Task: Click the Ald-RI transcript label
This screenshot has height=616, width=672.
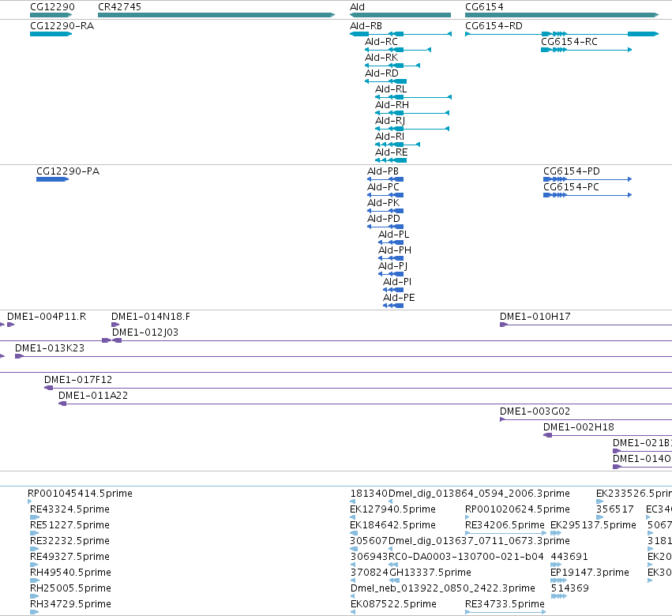Action: pos(389,137)
